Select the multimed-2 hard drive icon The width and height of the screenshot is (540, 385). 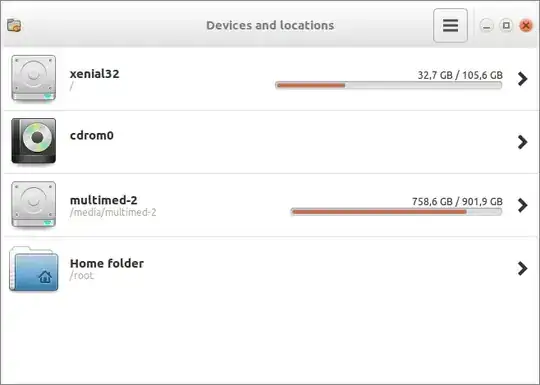click(33, 205)
